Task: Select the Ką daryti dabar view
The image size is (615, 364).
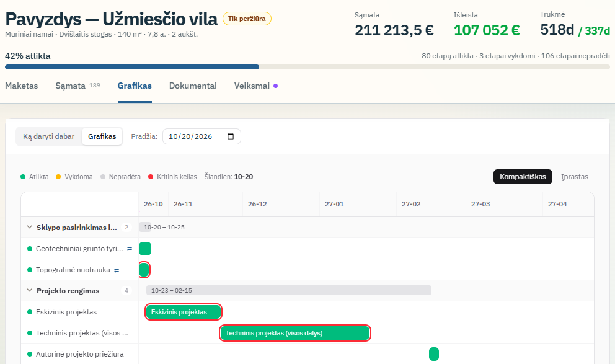Action: (48, 136)
